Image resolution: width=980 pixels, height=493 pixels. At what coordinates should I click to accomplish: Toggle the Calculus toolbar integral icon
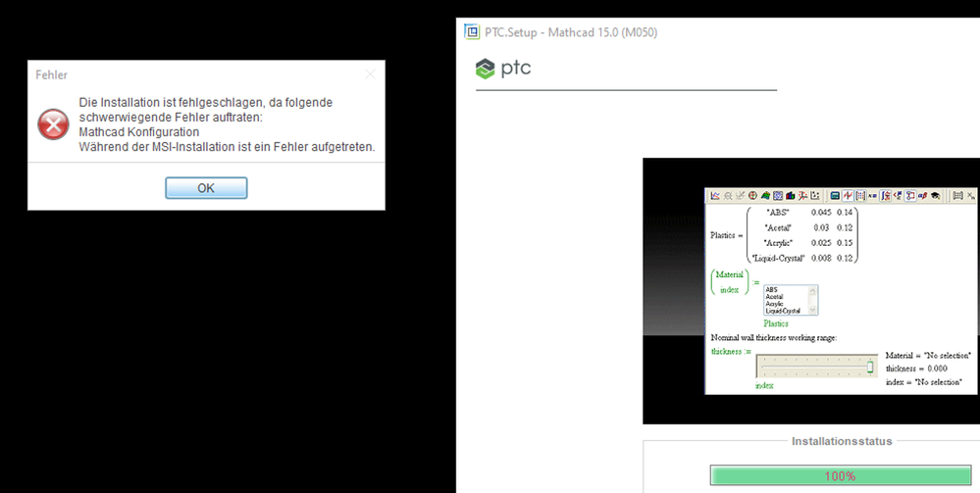[x=886, y=196]
